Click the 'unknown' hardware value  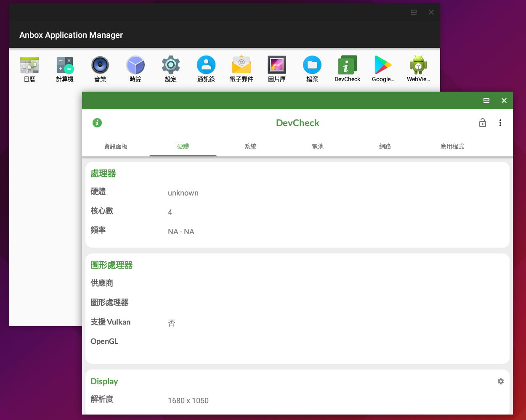pyautogui.click(x=183, y=193)
